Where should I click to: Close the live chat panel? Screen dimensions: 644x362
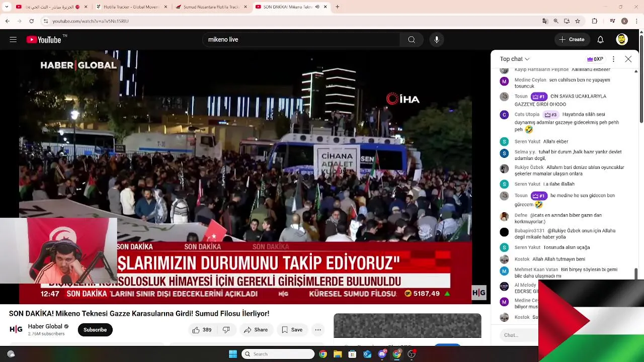click(x=628, y=59)
